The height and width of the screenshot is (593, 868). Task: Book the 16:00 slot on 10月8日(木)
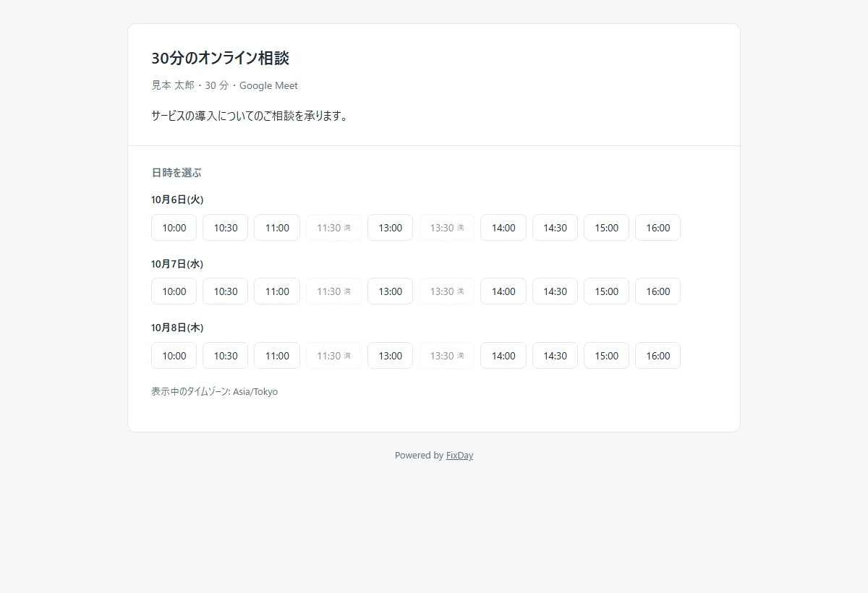(658, 356)
